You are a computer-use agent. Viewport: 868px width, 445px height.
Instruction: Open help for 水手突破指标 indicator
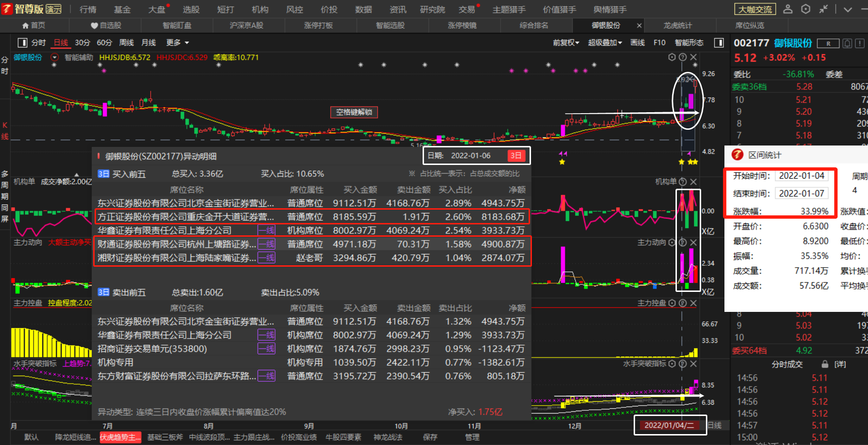point(683,364)
